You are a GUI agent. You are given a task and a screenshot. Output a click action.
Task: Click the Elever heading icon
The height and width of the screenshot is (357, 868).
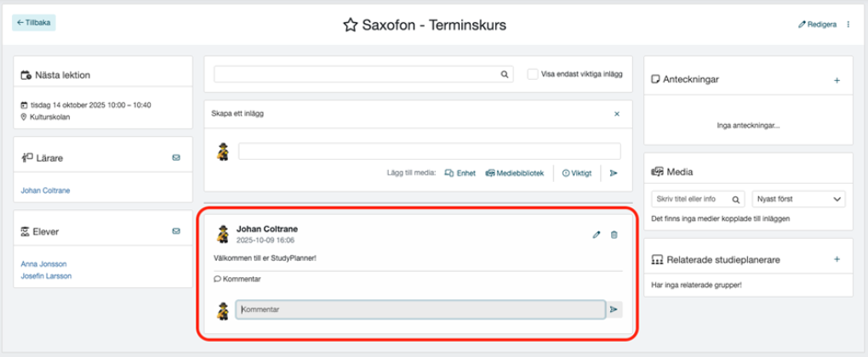tap(26, 231)
